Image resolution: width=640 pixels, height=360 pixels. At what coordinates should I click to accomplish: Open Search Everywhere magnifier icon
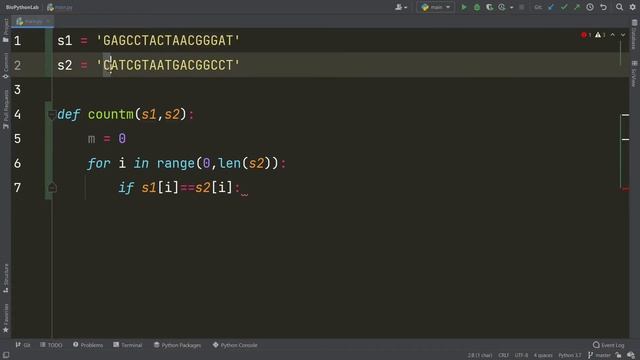[619, 7]
